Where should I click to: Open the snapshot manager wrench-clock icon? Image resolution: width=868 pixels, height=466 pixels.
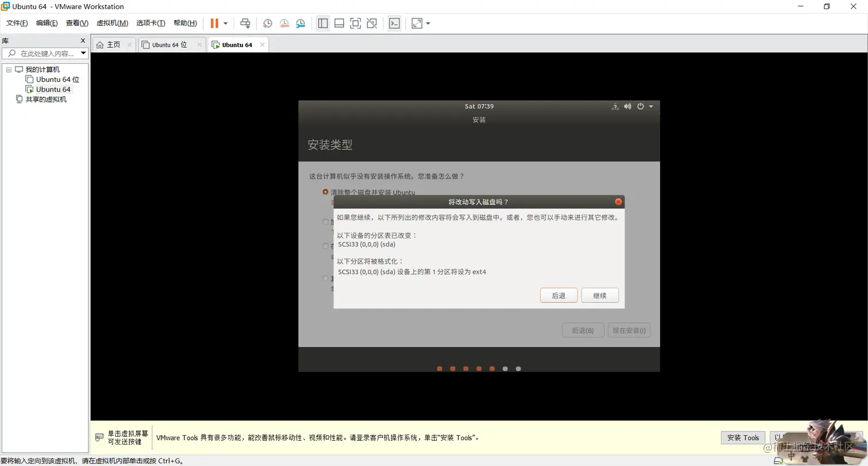(301, 24)
